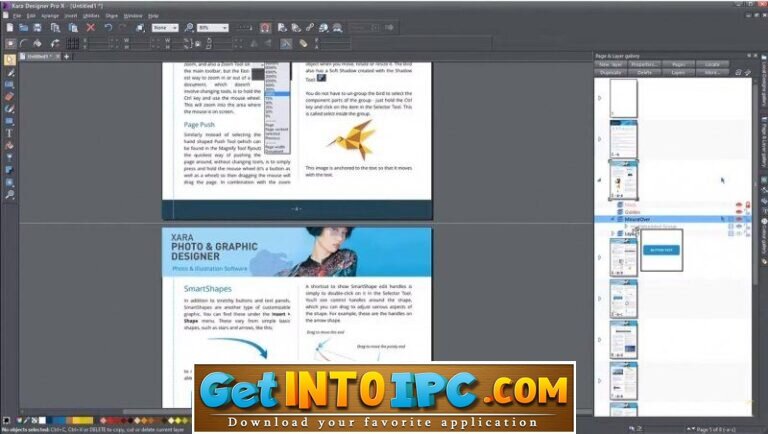Activate the Selector tool in the left toolbox
This screenshot has width=768, height=434.
pos(10,60)
